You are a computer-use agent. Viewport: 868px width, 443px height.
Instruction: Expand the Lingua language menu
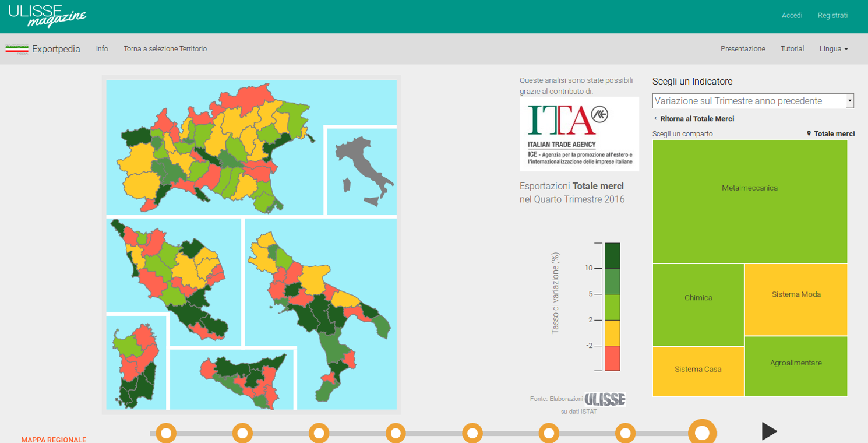pyautogui.click(x=833, y=49)
